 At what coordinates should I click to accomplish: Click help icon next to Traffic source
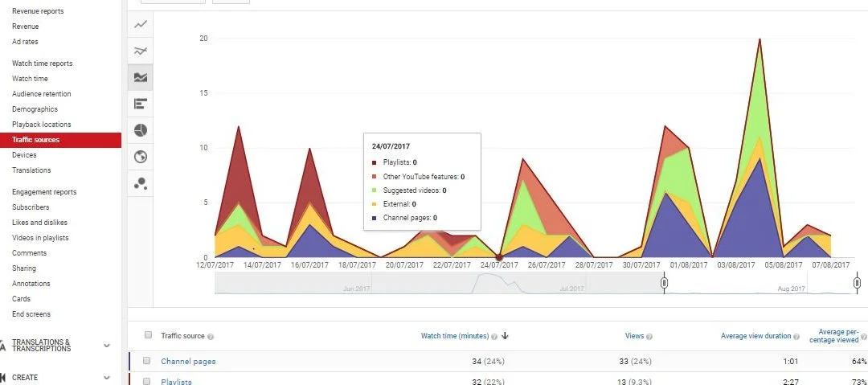click(x=211, y=336)
